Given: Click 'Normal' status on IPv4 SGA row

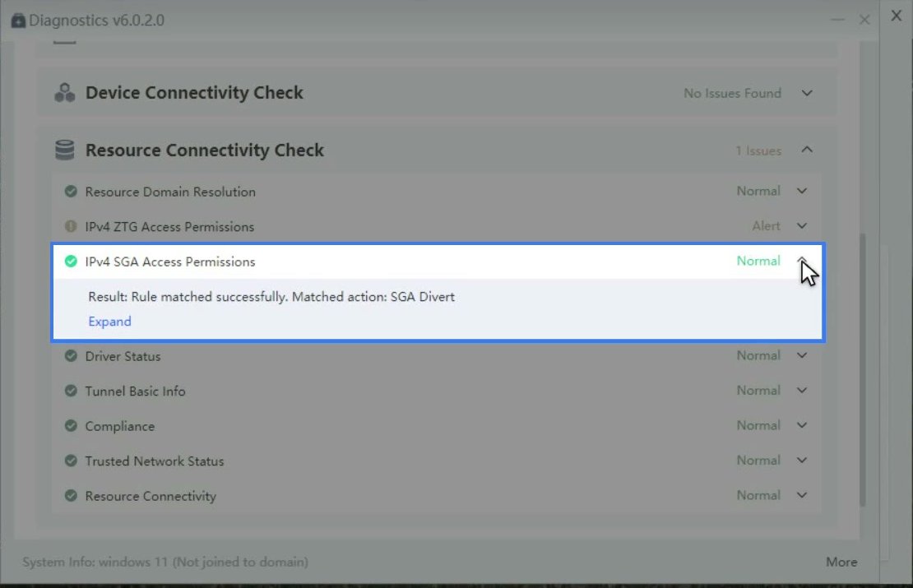Looking at the screenshot, I should click(x=758, y=261).
